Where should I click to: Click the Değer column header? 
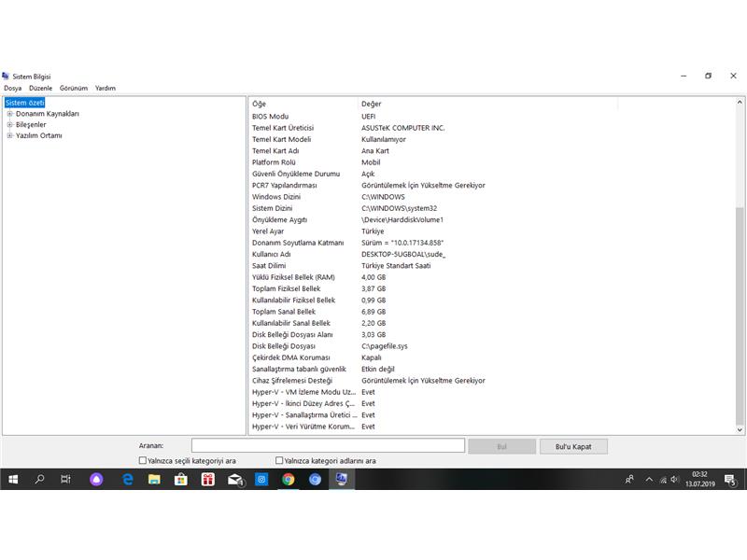click(487, 104)
